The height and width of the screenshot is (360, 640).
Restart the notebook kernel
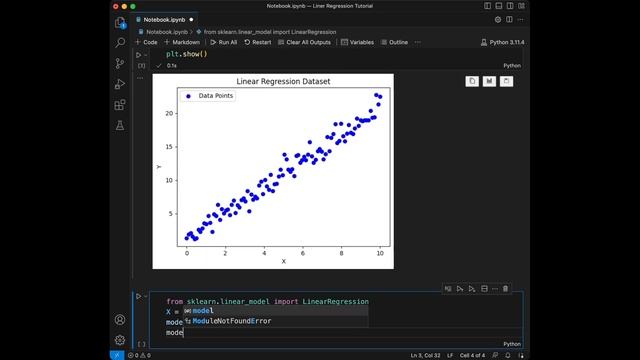tap(258, 42)
